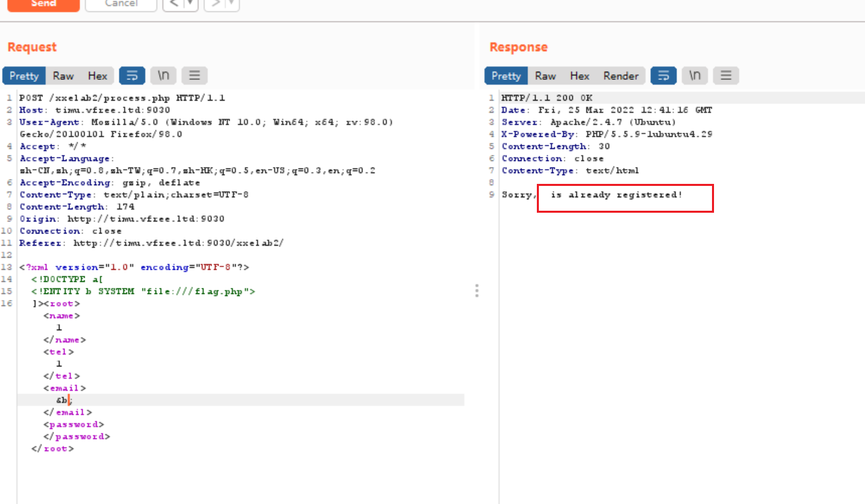Open Request panel hamburger menu
Screen dimensions: 865x504
195,76
